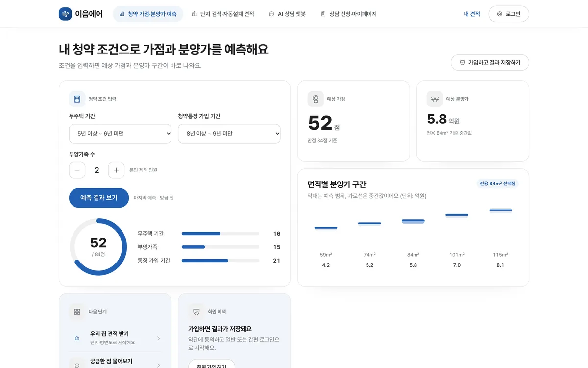
Task: Click the bar chart icon in 청약 가점 tab
Action: (122, 14)
